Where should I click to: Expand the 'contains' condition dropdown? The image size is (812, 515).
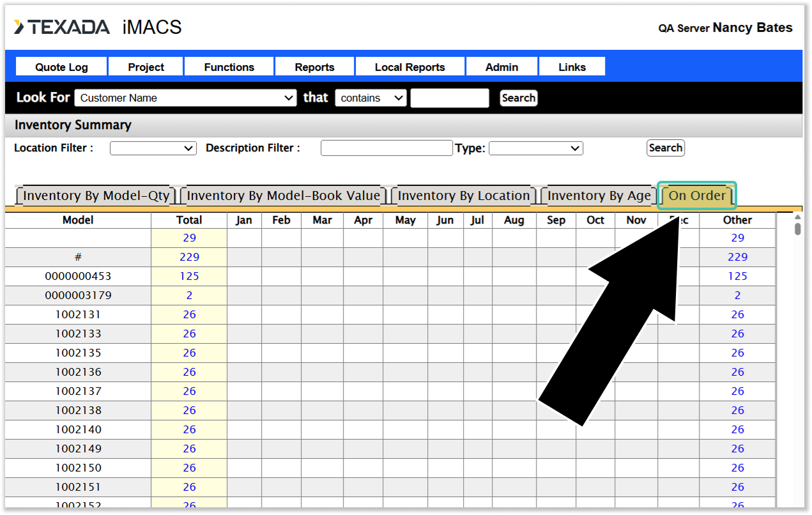pyautogui.click(x=371, y=98)
